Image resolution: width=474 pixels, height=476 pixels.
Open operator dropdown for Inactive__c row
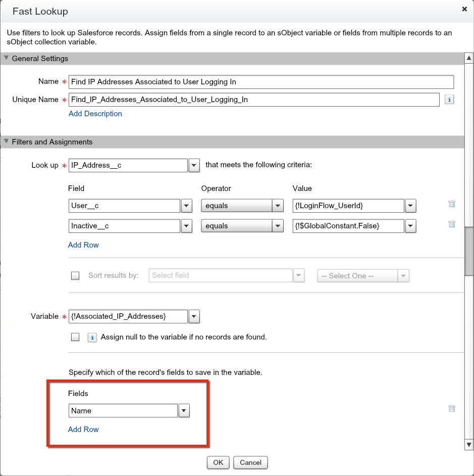coord(278,226)
